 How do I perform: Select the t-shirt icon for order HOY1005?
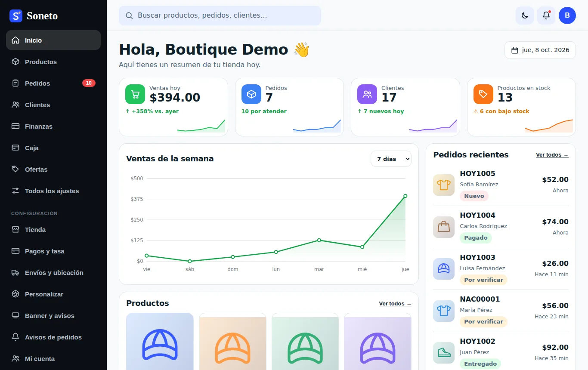point(444,185)
